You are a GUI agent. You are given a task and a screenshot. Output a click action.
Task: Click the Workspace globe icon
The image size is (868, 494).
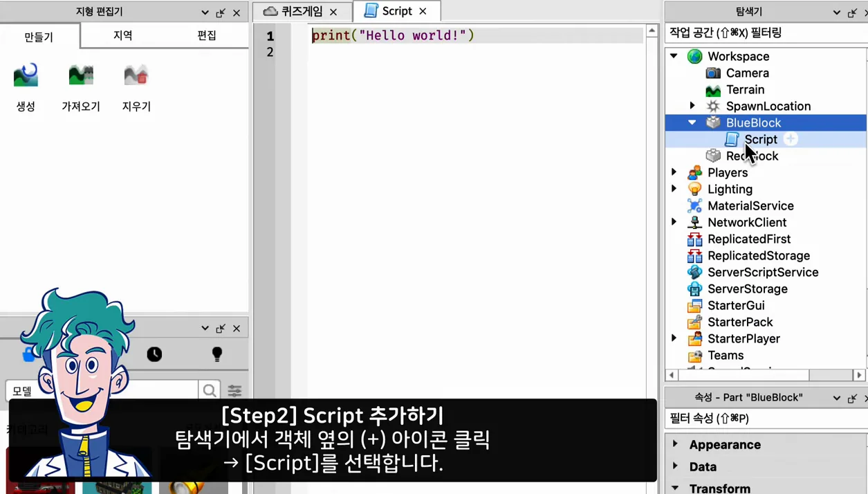pos(694,56)
